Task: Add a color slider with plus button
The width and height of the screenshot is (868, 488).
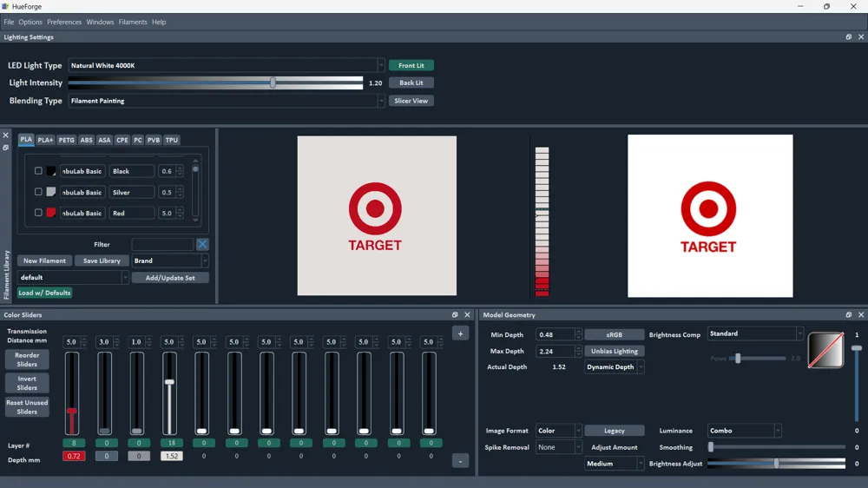Action: 461,333
